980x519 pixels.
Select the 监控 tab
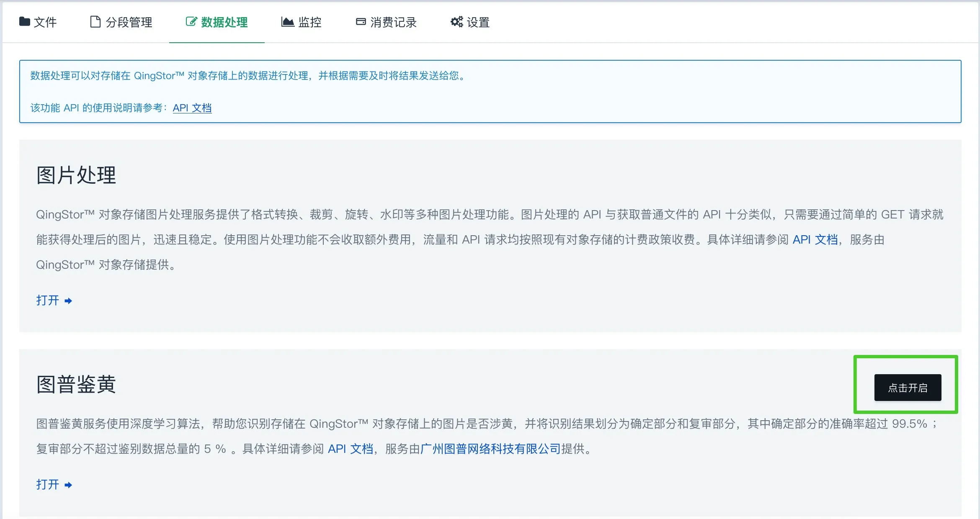[x=309, y=22]
